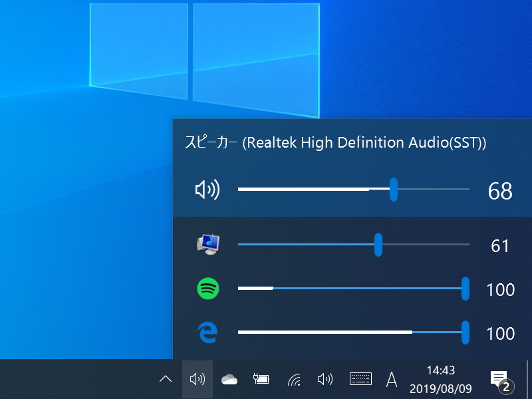This screenshot has width=532, height=399.
Task: Open the touch keyboard from its taskbar icon
Action: coord(359,379)
